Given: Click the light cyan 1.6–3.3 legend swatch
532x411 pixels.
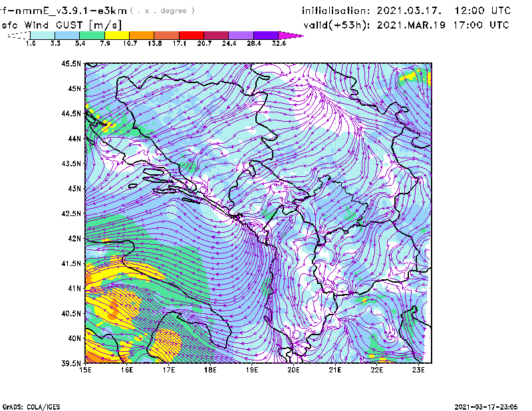Looking at the screenshot, I should (43, 35).
